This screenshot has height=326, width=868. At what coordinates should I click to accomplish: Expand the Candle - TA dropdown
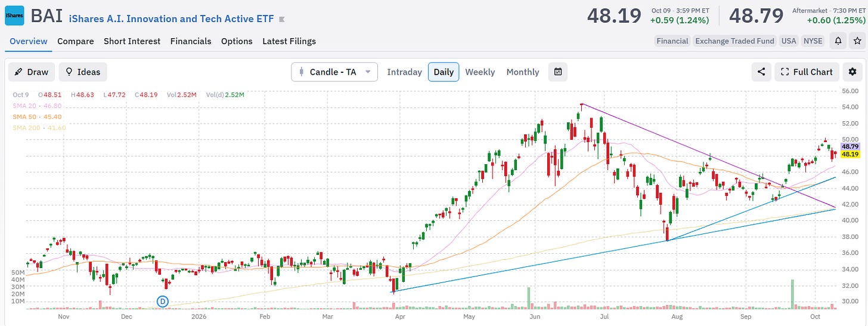334,72
